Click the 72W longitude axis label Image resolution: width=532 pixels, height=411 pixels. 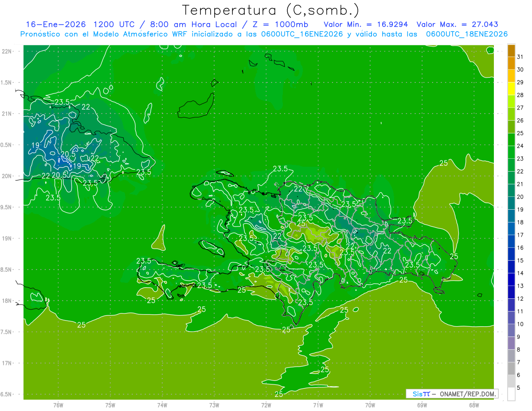click(x=266, y=405)
